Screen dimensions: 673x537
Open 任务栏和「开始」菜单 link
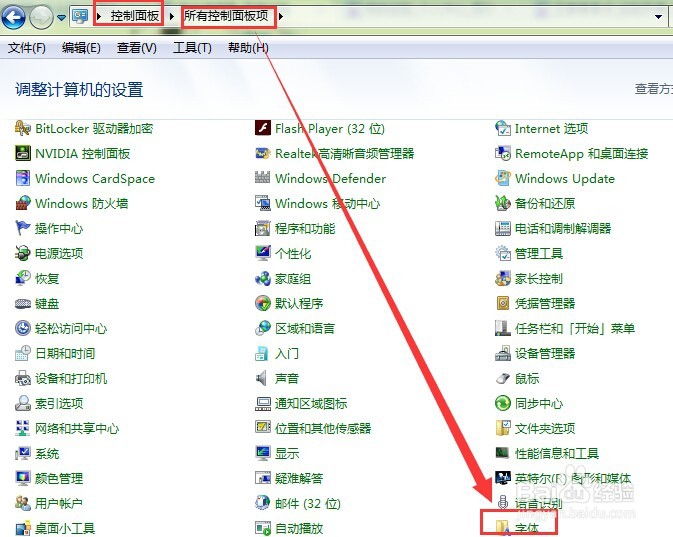tap(575, 328)
